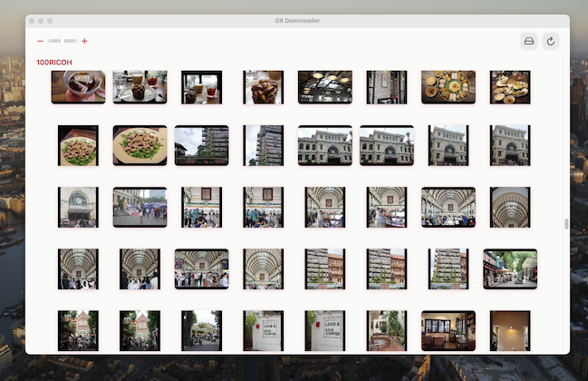Screen dimensions: 588x381
Task: Click the minus icon to shrink thumbnails
Action: pyautogui.click(x=40, y=41)
